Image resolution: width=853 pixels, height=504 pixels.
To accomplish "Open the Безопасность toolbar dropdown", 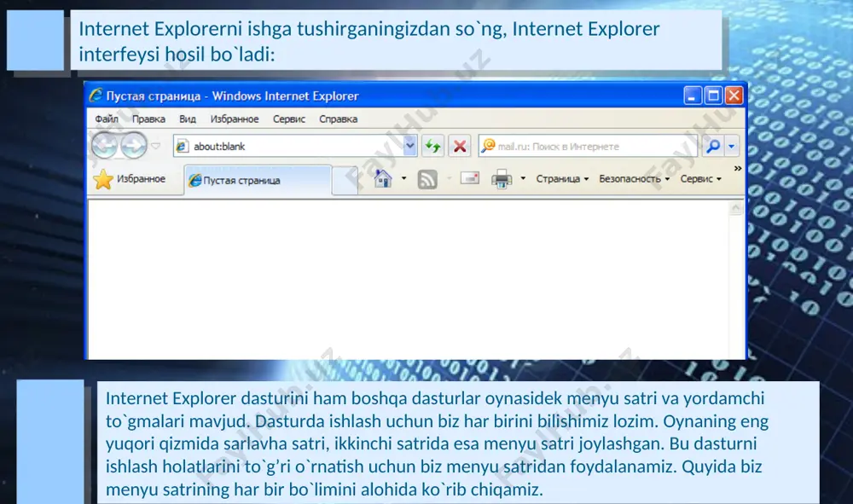I will (x=634, y=179).
